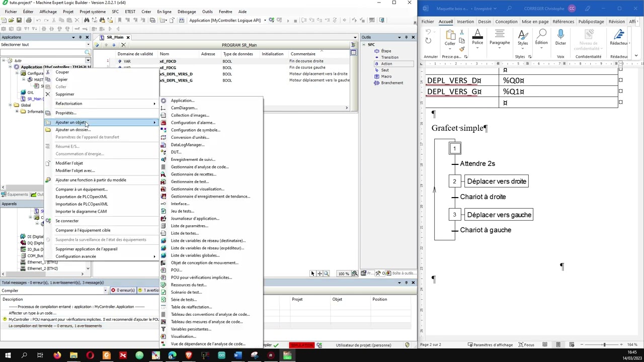Screen dimensions: 644x362
Task: Select the Saut tool in Outils
Action: coord(385,70)
